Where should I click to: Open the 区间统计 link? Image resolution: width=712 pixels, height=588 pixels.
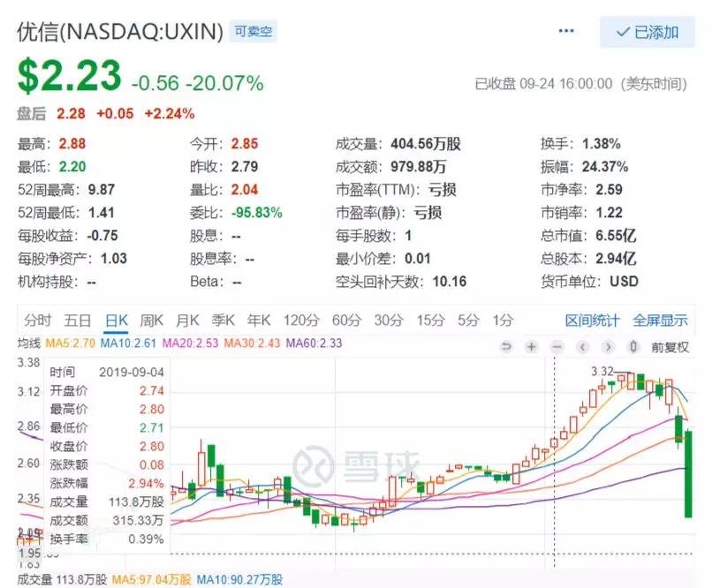pos(592,320)
